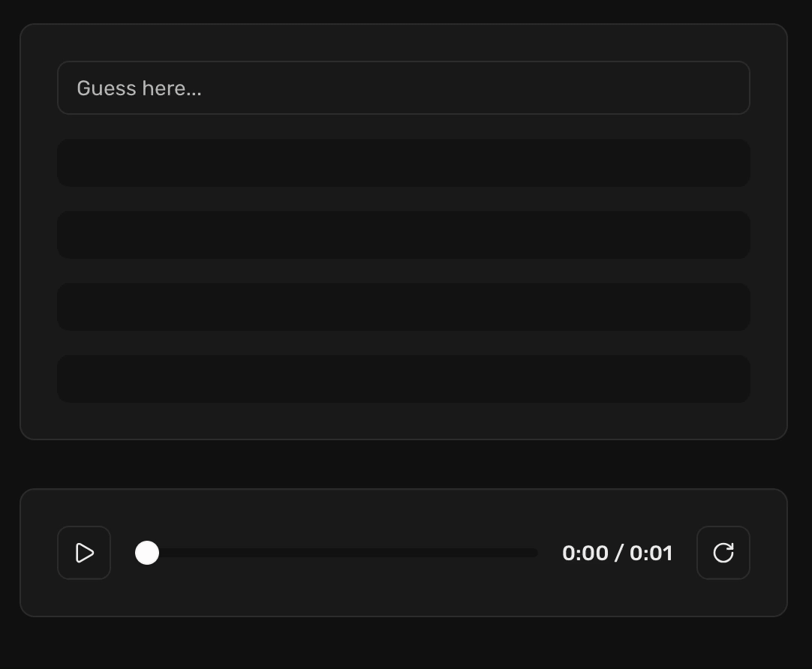Click the "0:01" total duration readout
The height and width of the screenshot is (669, 812).
tap(651, 553)
